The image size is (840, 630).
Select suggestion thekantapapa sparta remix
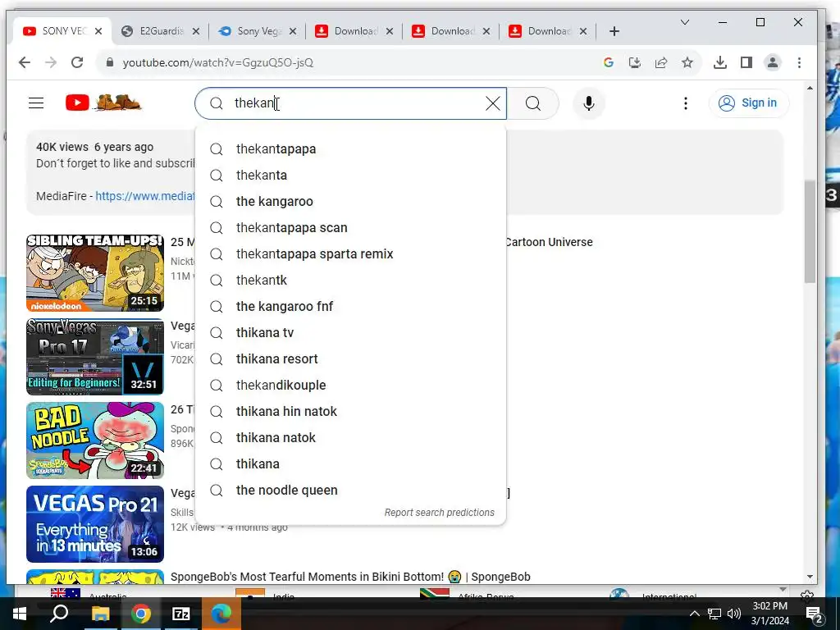351,254
